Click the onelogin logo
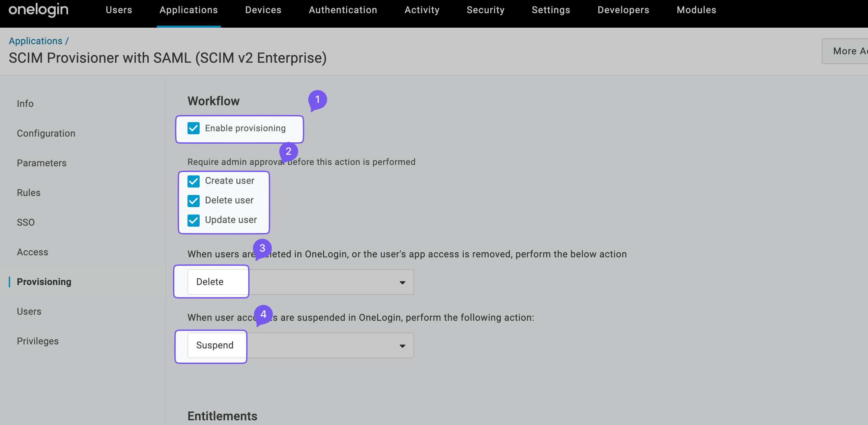Screen dimensions: 868x425 38,10
